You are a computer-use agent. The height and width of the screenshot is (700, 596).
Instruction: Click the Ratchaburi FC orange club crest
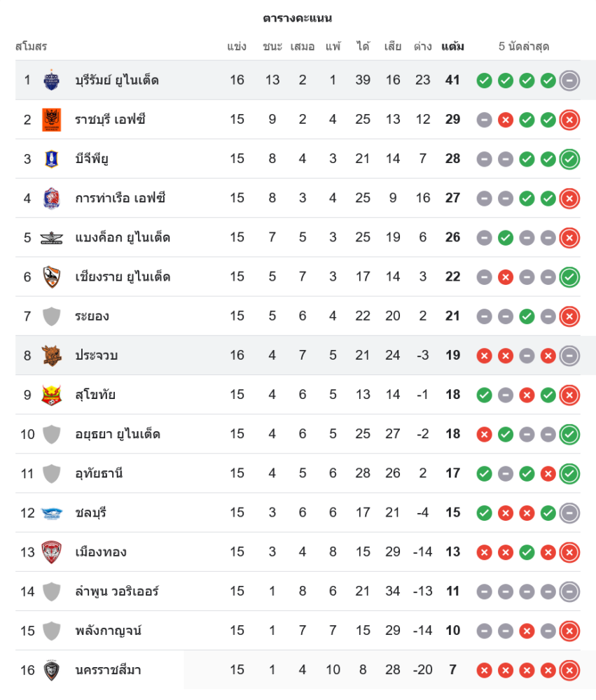[x=52, y=120]
